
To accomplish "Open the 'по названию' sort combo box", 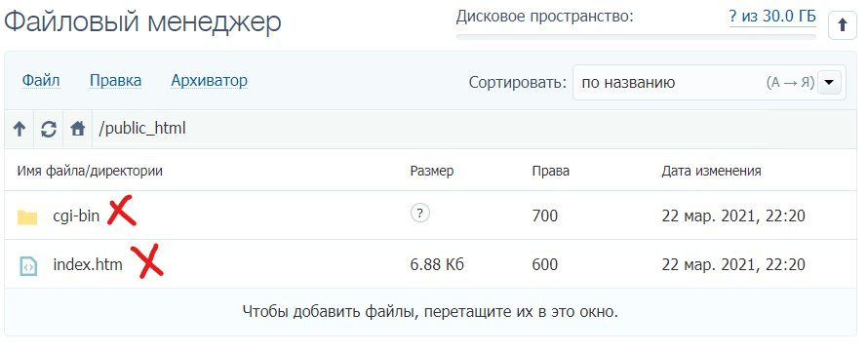I will tap(709, 83).
